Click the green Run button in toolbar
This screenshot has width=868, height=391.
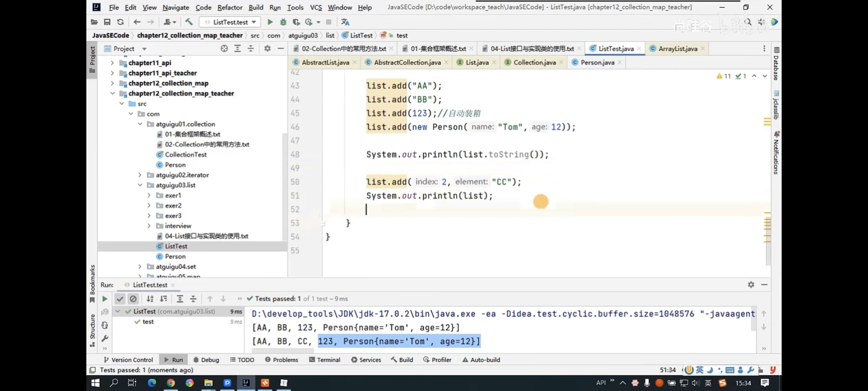click(270, 22)
